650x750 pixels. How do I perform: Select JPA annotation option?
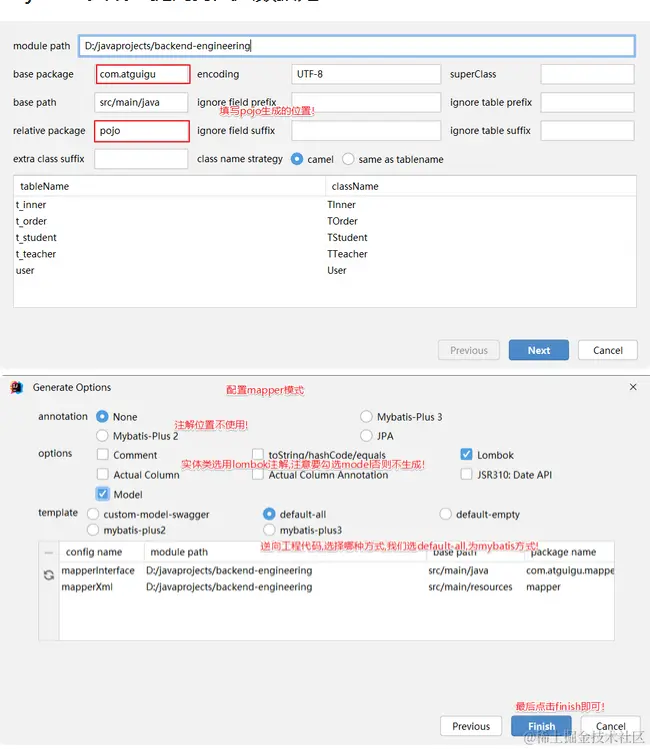click(x=366, y=436)
